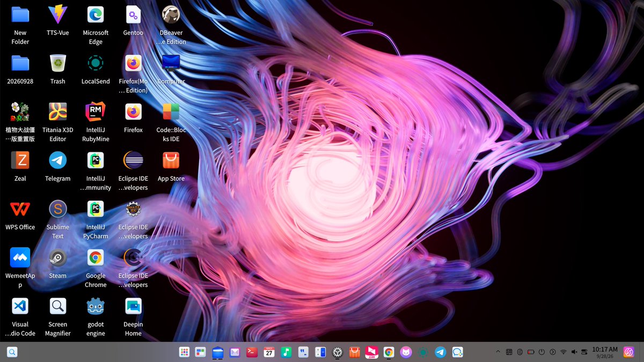Open the multitasking view from the dock
This screenshot has height=362, width=644.
[201, 352]
